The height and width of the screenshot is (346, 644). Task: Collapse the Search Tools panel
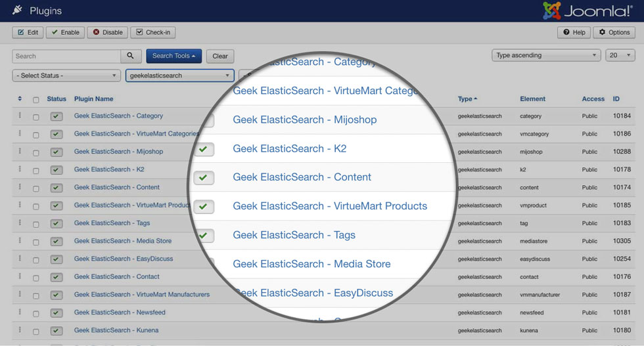click(173, 56)
